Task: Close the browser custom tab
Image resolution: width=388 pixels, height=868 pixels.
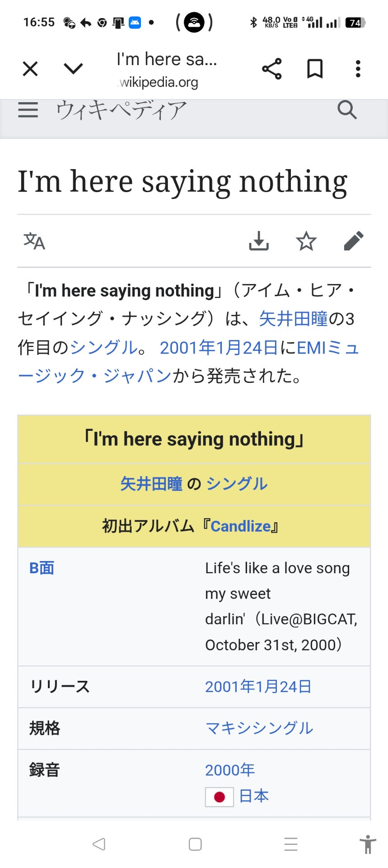Action: point(30,69)
